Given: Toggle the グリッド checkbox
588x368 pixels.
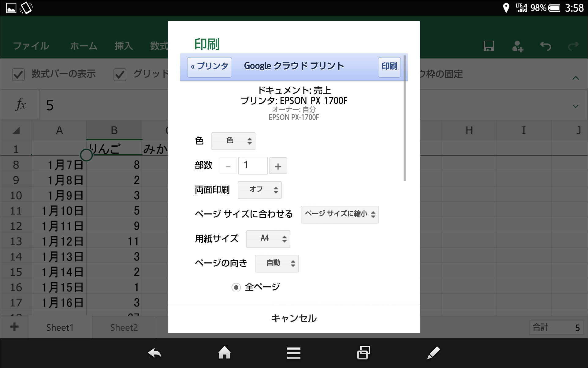Looking at the screenshot, I should point(120,74).
